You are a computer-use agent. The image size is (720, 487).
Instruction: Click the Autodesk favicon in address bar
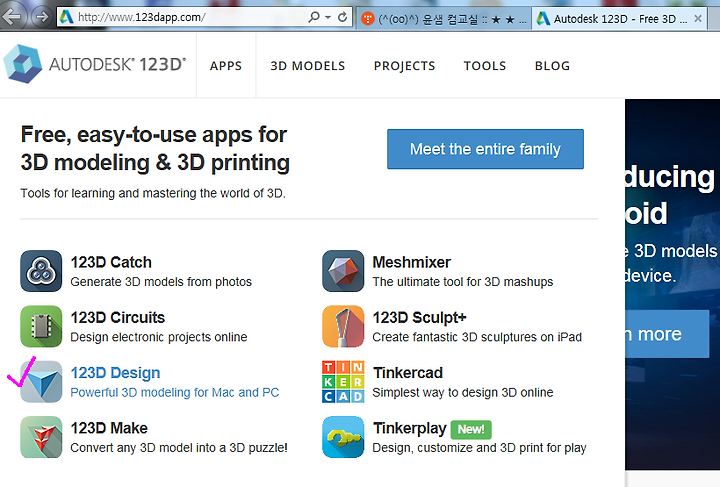point(67,17)
